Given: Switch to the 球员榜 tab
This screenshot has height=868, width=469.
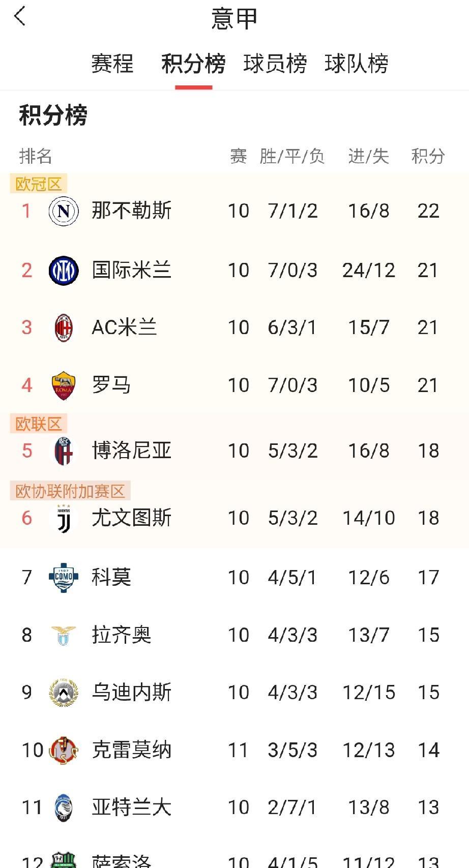Looking at the screenshot, I should (275, 64).
